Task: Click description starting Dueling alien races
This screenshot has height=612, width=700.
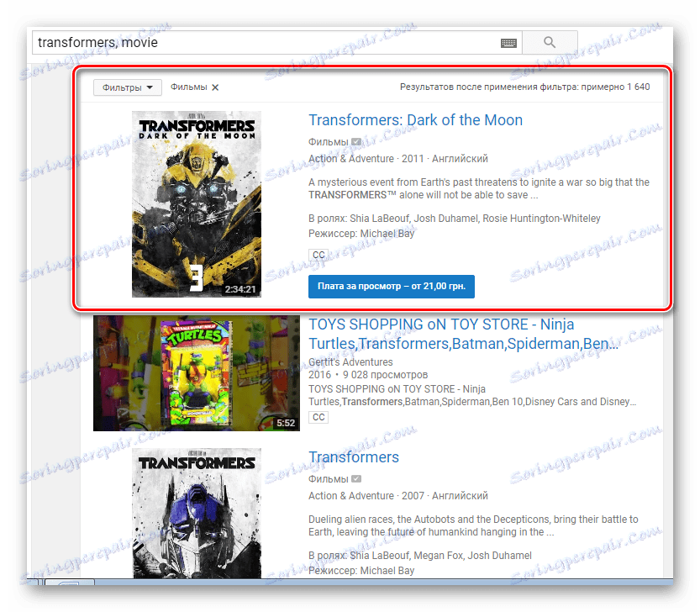Action: point(473,525)
